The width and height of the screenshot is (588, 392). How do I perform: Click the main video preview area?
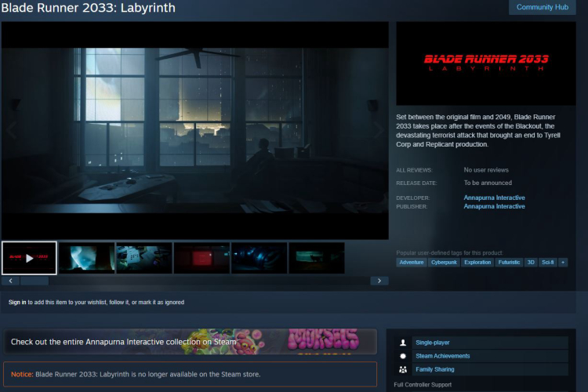click(x=195, y=130)
